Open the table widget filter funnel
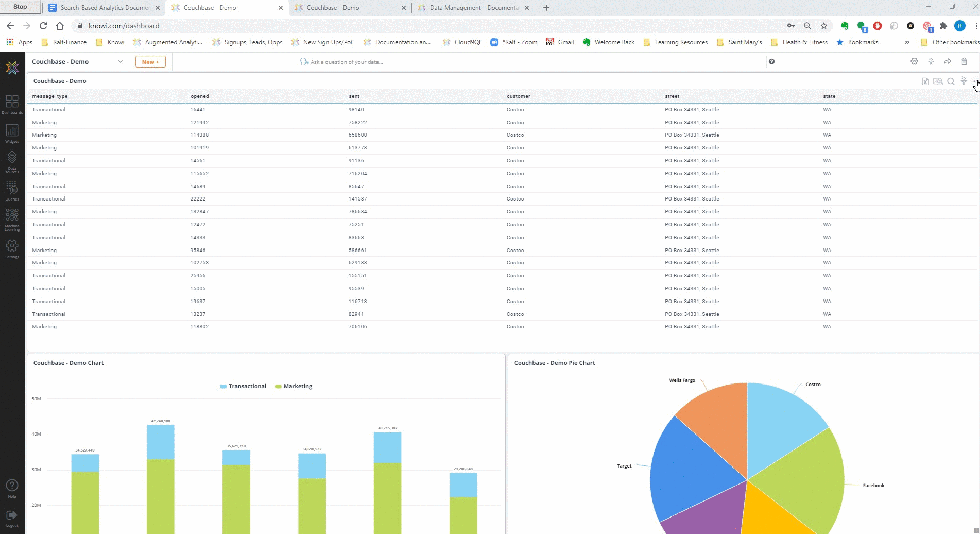Screen dimensions: 980x534 pos(964,81)
